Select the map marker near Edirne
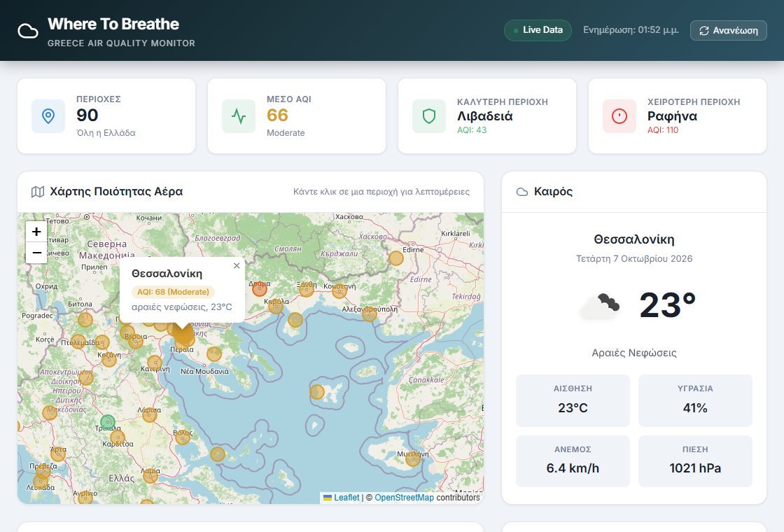This screenshot has height=532, width=784. [x=396, y=258]
